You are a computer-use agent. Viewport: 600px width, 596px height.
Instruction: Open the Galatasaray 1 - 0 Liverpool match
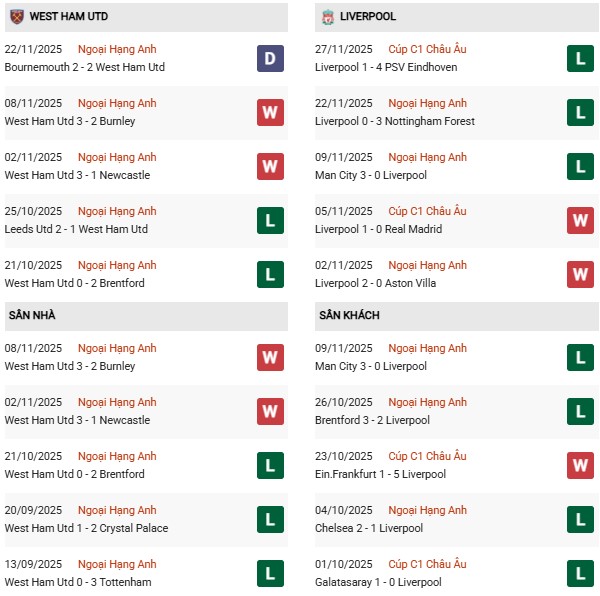377,583
